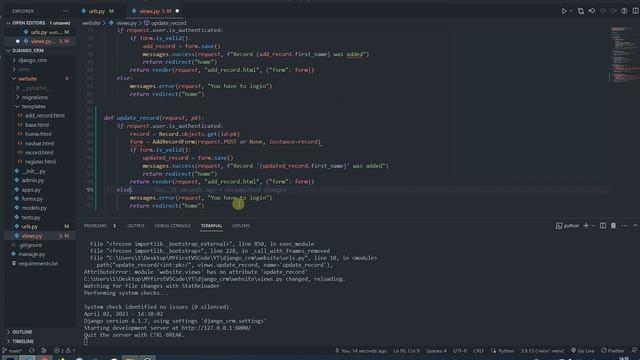The image size is (640, 360).
Task: Click Ln 95, Col 9 cursor position
Action: pyautogui.click(x=406, y=351)
